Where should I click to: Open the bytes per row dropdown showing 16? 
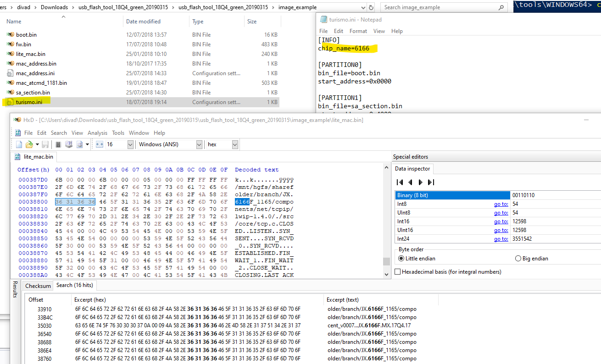tap(130, 144)
